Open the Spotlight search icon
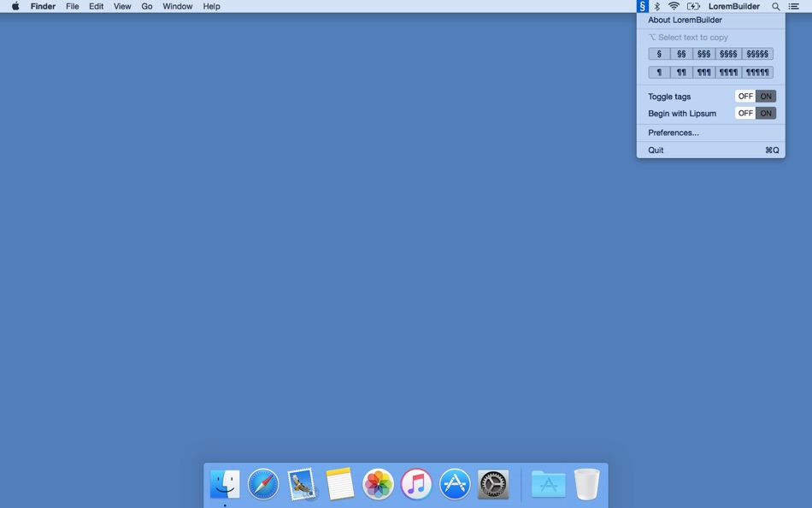 pyautogui.click(x=775, y=6)
